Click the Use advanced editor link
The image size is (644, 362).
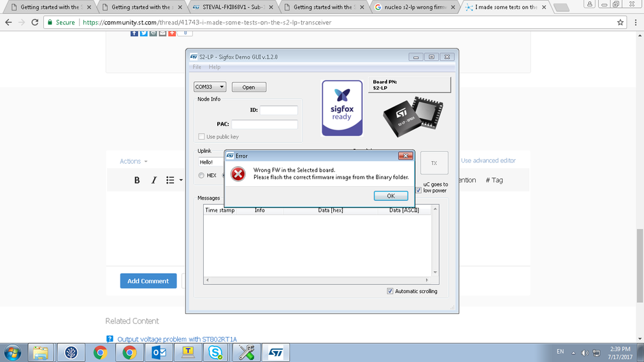[488, 160]
